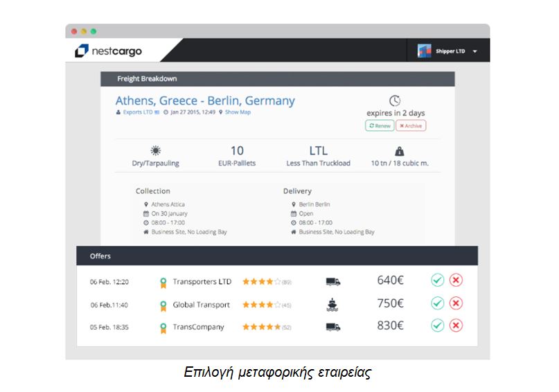The image size is (559, 392).
Task: Click the weight icon above 10 tn
Action: pos(399,151)
